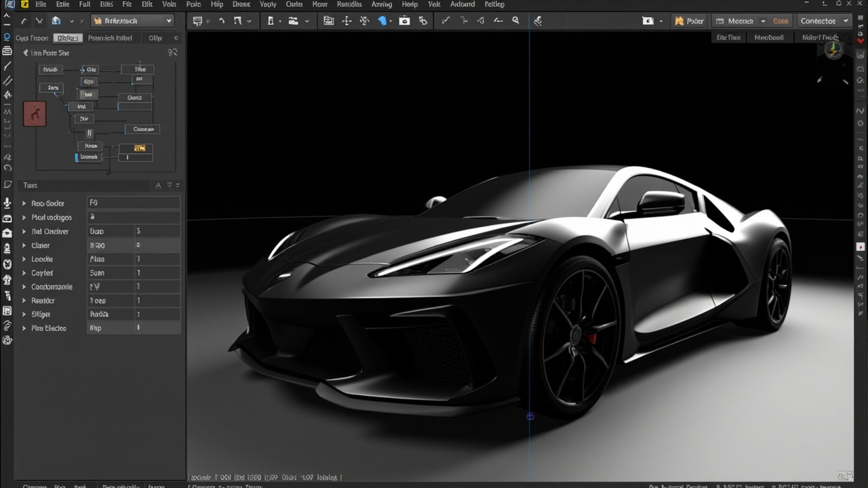Expand the Condomantie row

(x=24, y=287)
